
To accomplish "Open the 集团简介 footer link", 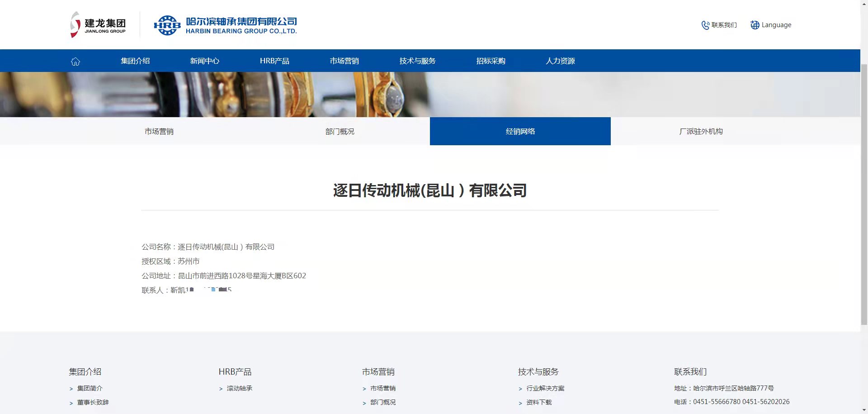I will [x=90, y=388].
